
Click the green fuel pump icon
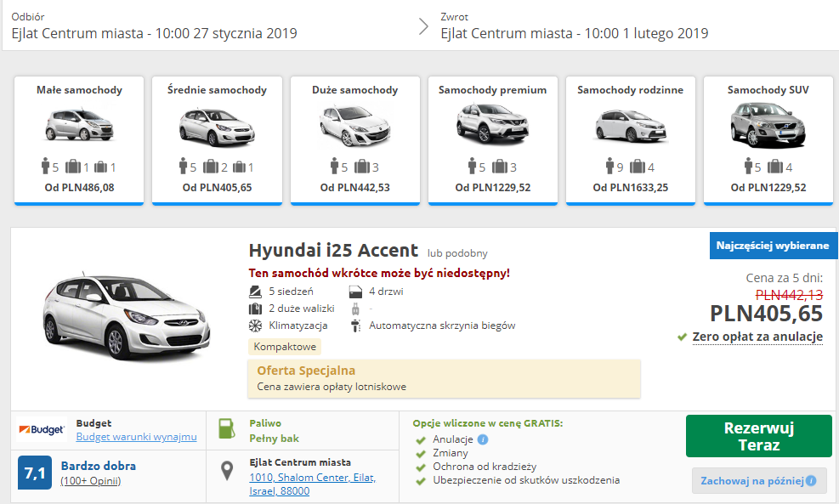[227, 428]
